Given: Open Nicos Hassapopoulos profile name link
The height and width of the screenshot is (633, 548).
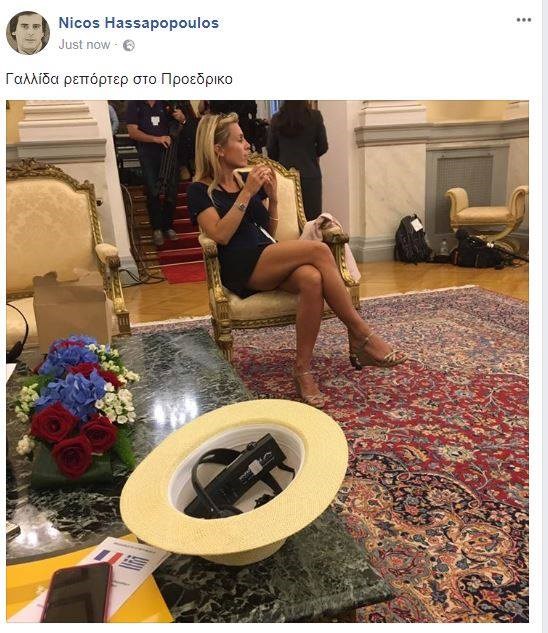Looking at the screenshot, I should click(x=139, y=23).
